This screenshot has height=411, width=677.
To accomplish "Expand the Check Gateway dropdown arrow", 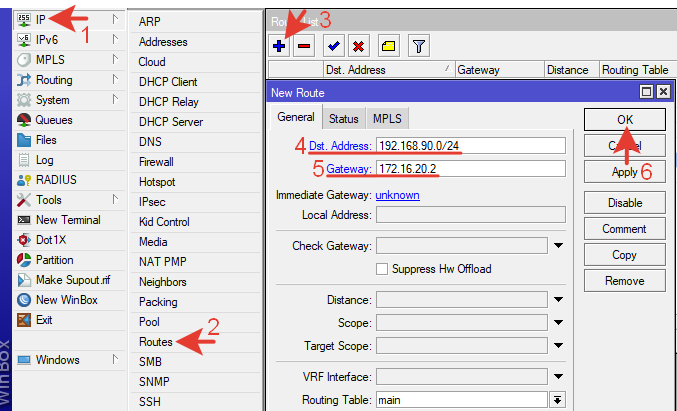I will click(x=558, y=246).
